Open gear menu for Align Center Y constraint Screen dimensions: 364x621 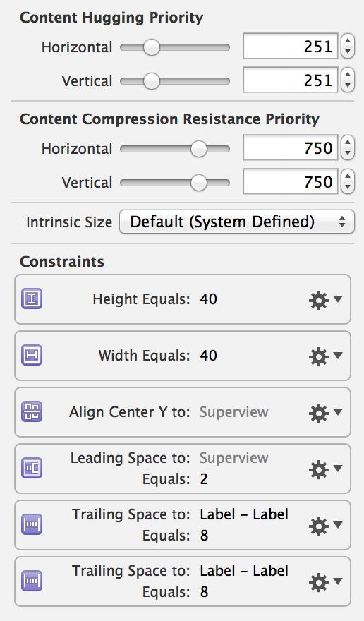[325, 413]
